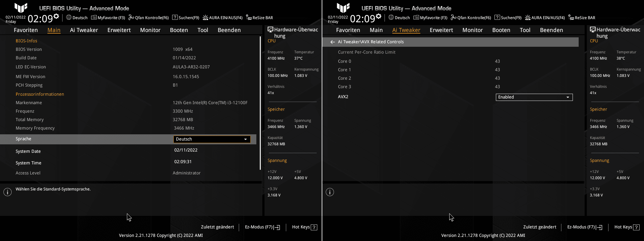The image size is (644, 241).
Task: Click Access Level Administrator value
Action: point(187,173)
